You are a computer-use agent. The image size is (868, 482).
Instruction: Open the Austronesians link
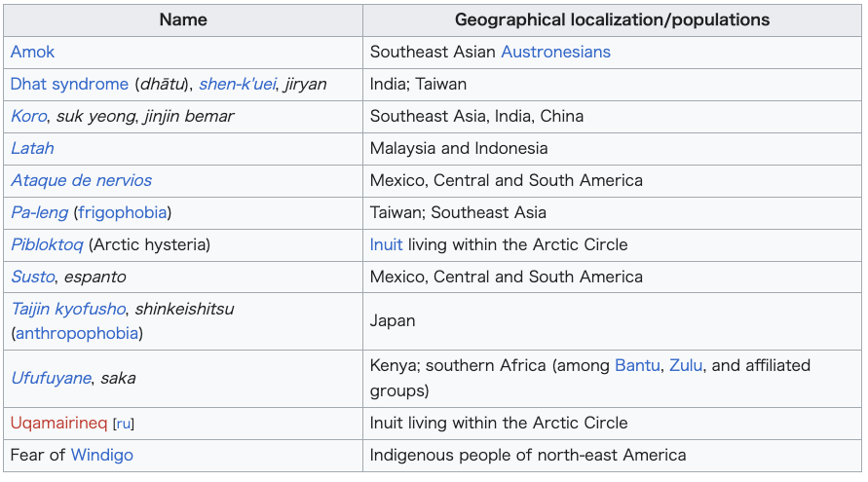click(556, 52)
